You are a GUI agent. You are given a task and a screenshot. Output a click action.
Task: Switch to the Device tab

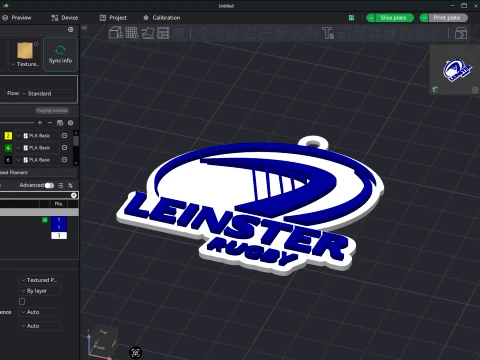coord(65,18)
